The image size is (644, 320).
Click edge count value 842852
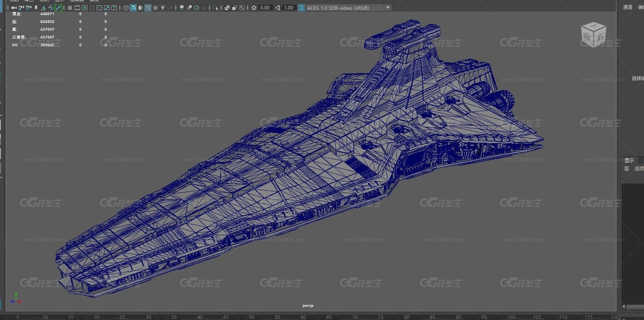[x=47, y=22]
